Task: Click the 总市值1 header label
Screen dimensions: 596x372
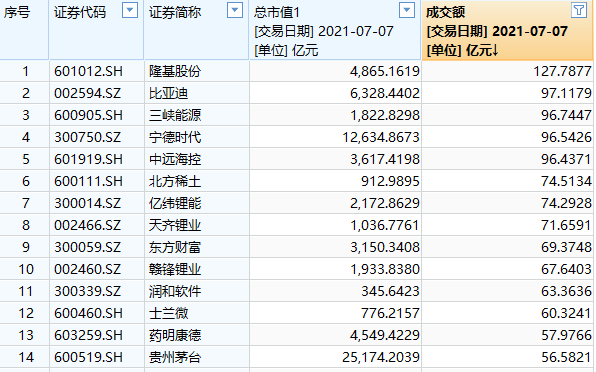Action: pos(277,13)
